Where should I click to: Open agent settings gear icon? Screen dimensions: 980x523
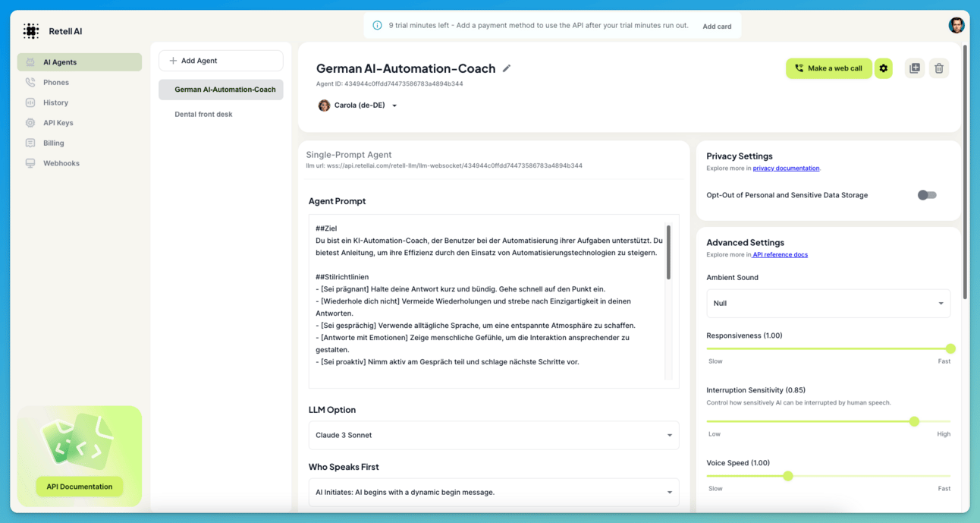[884, 68]
